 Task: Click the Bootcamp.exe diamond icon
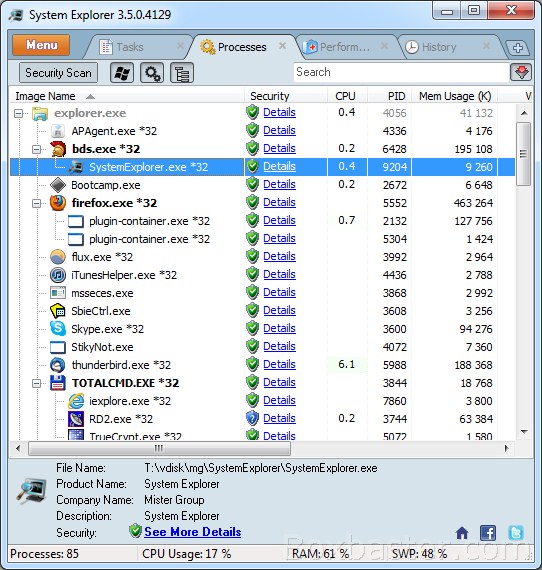coord(58,185)
